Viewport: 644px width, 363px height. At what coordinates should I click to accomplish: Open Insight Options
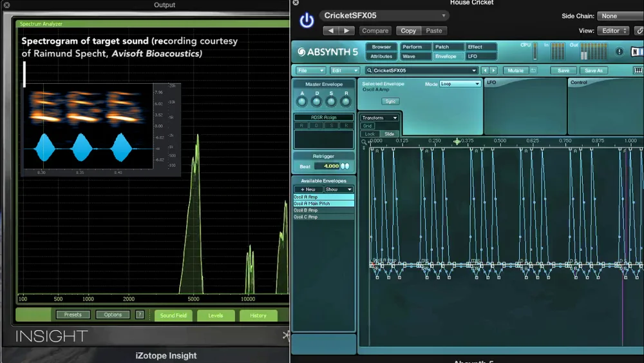pos(113,315)
